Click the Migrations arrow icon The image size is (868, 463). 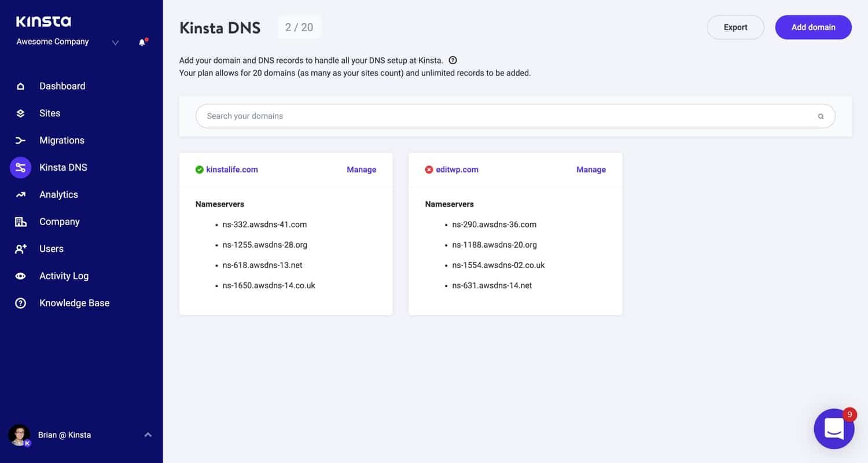pyautogui.click(x=20, y=141)
